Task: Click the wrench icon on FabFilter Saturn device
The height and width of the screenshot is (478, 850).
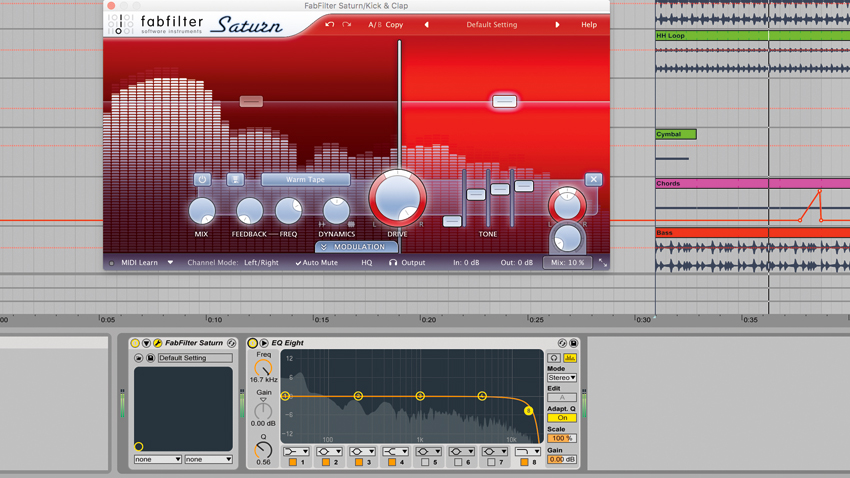Action: point(158,343)
